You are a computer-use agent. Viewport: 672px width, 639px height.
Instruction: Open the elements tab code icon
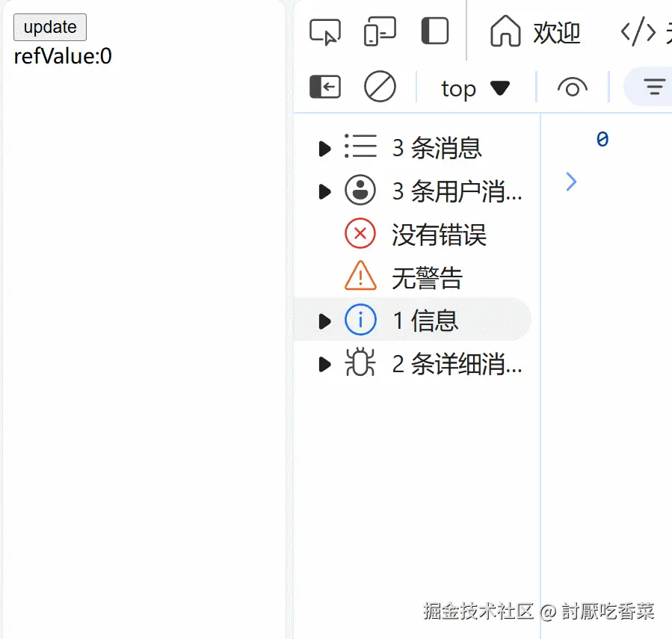pyautogui.click(x=638, y=31)
